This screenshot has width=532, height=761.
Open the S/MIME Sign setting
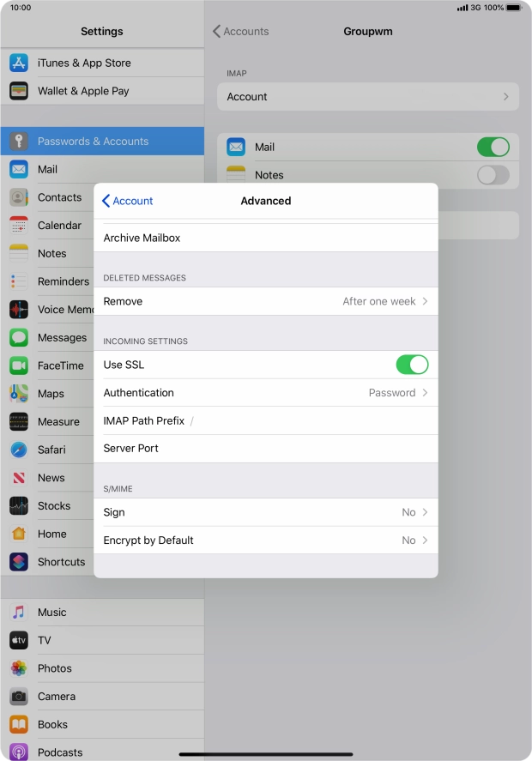coord(266,512)
